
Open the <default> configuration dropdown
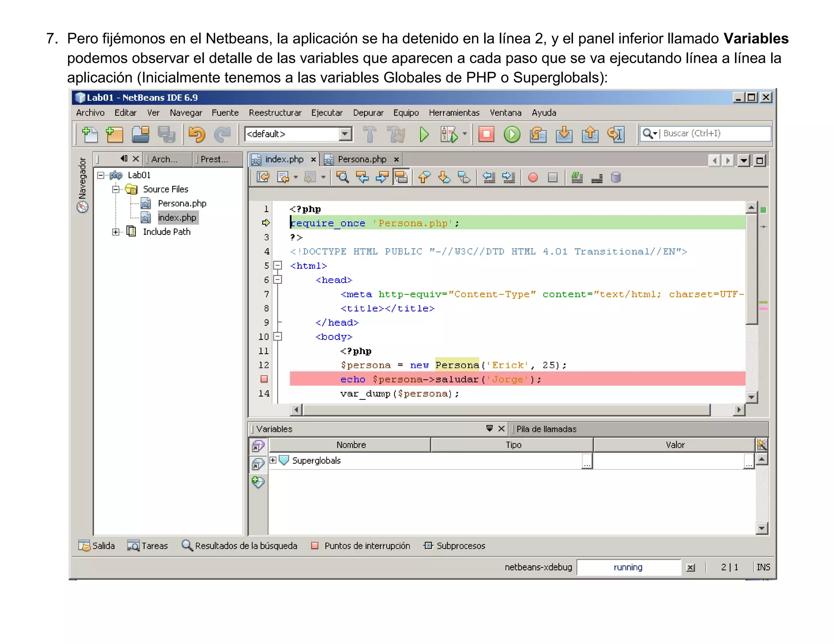tap(345, 134)
